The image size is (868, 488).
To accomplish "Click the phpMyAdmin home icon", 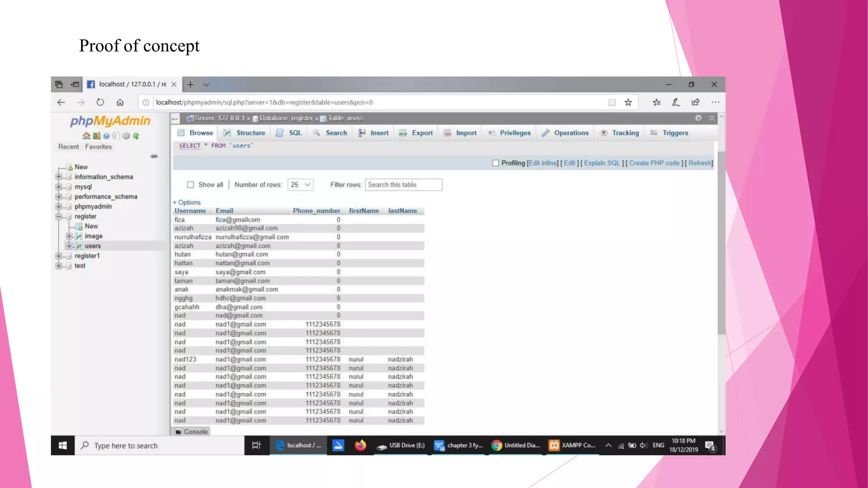I will [86, 136].
